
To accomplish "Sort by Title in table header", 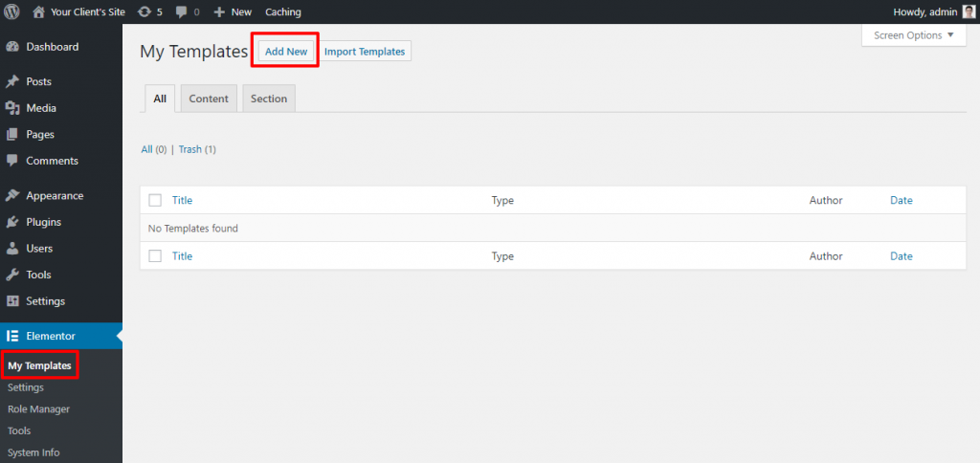I will (x=183, y=201).
